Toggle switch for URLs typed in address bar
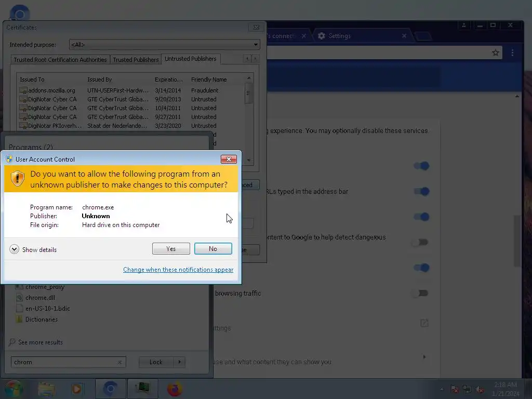 [421, 191]
